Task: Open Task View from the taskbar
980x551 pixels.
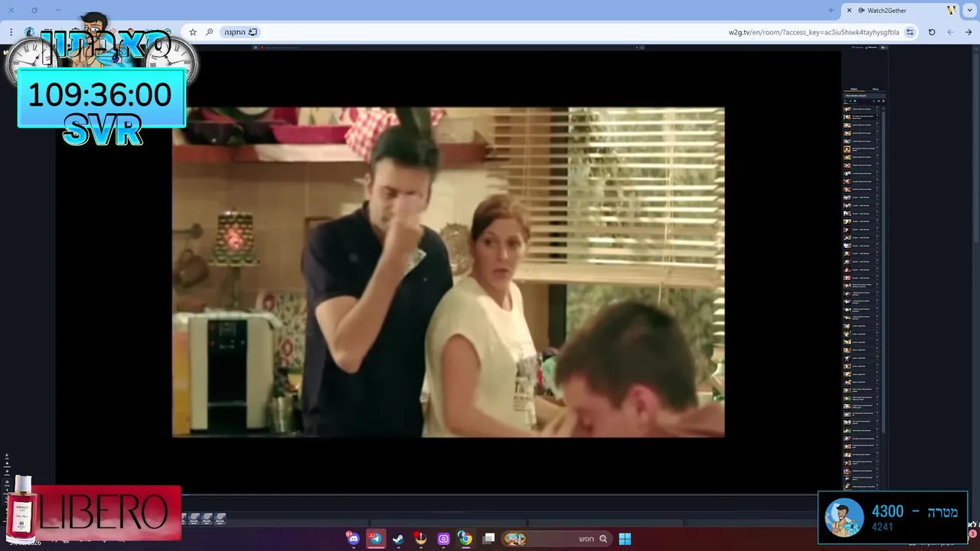Action: 489,538
